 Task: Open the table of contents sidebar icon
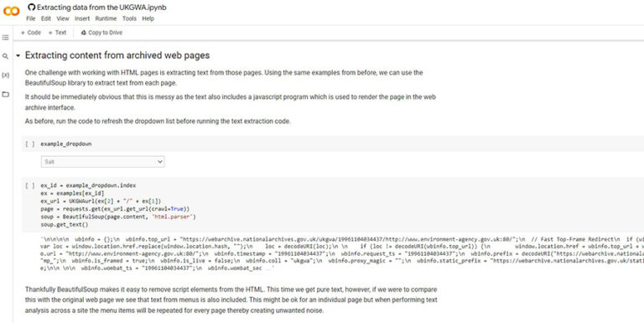(5, 38)
